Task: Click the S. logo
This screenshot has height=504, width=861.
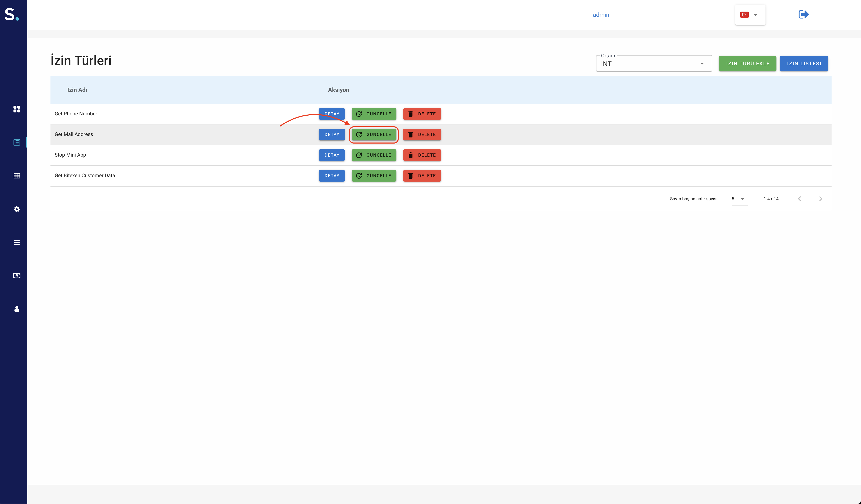Action: coord(12,15)
